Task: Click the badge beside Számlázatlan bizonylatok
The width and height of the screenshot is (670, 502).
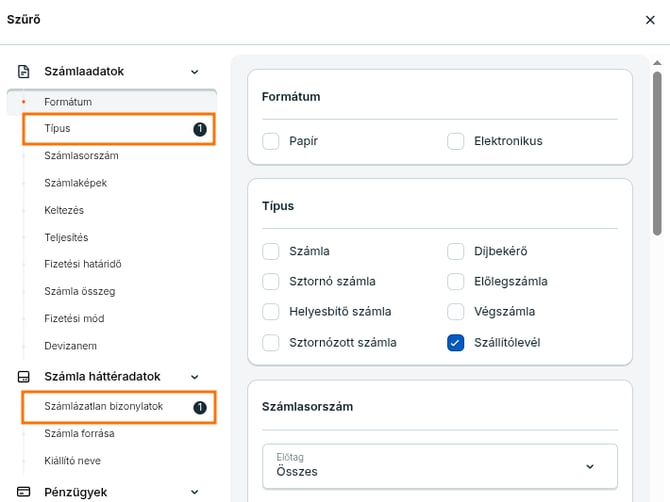Action: point(200,407)
